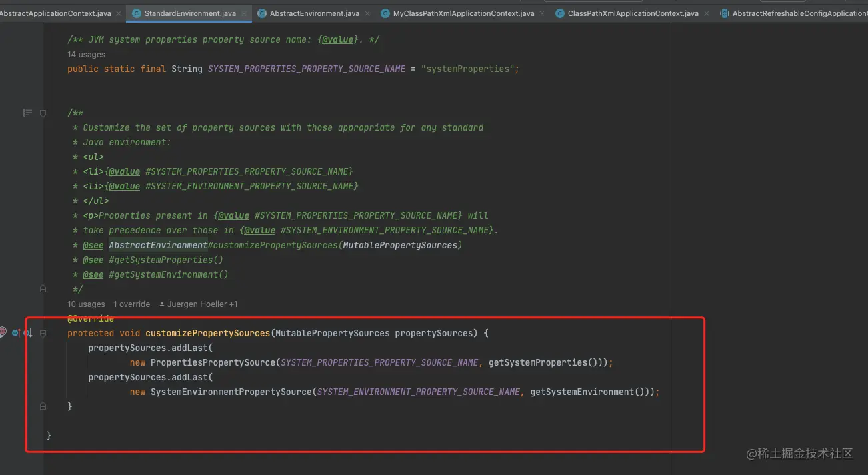Open the 1 override inlay hint
Screen dimensions: 868x475
[x=131, y=304]
